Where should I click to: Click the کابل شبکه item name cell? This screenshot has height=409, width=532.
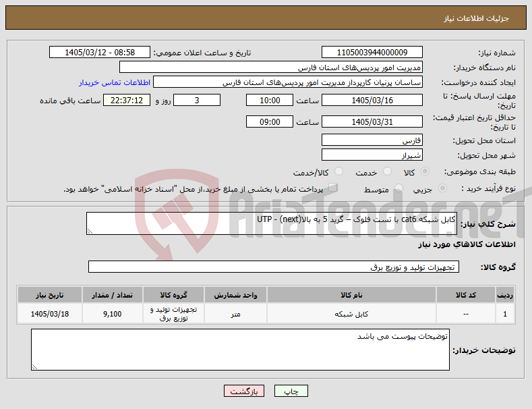click(x=351, y=314)
